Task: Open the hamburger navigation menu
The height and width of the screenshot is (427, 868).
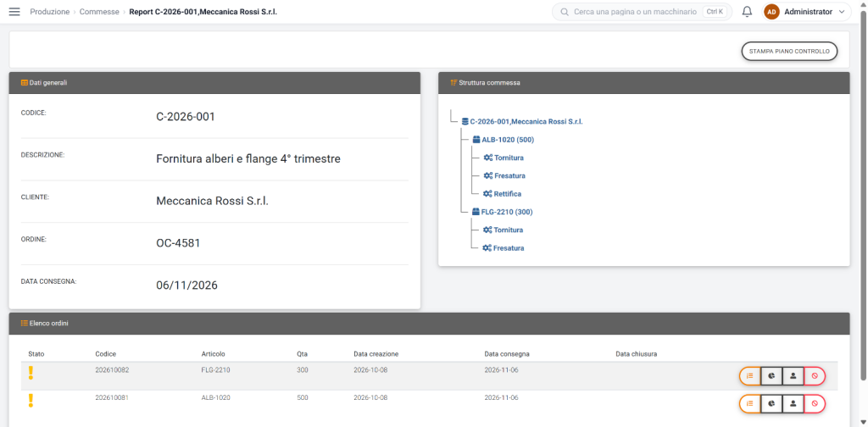Action: point(14,12)
